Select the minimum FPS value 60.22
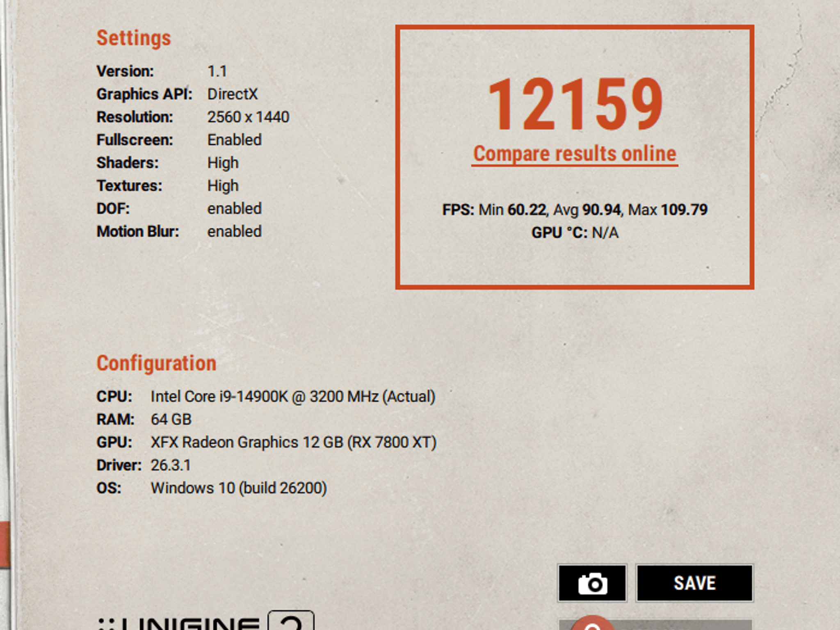Image resolution: width=840 pixels, height=630 pixels. (527, 210)
